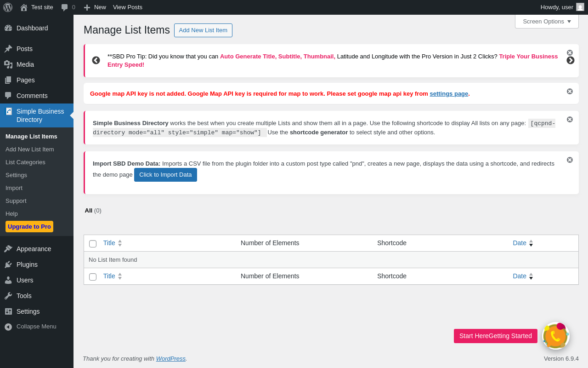Click the Plugins plug icon
Image resolution: width=588 pixels, height=368 pixels.
coord(8,264)
